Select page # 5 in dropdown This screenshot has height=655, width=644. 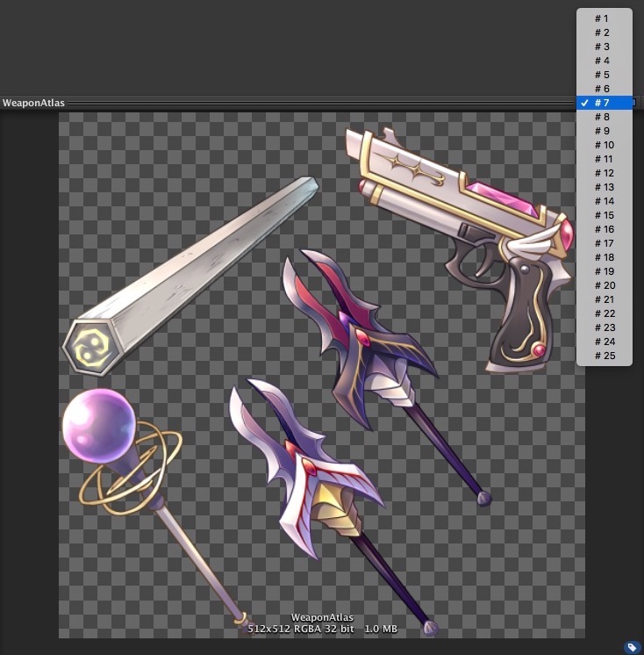[604, 75]
